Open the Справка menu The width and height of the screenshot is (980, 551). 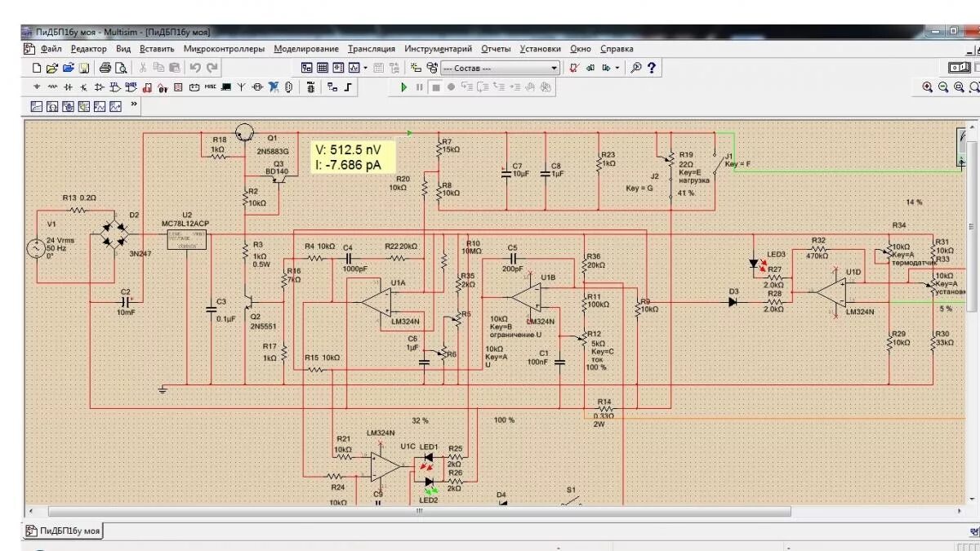(617, 49)
